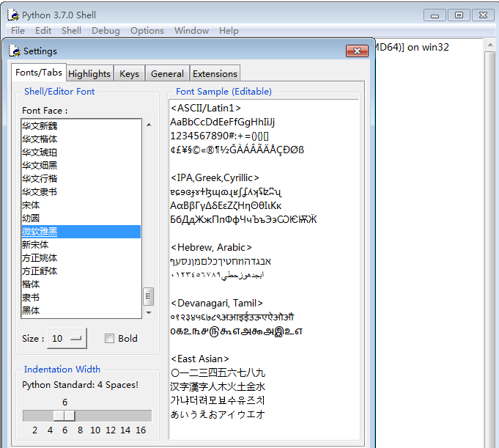Click the AaBbCcDdEeFfGgHhIiJj sample line
Screen dimensions: 499x448
222,122
